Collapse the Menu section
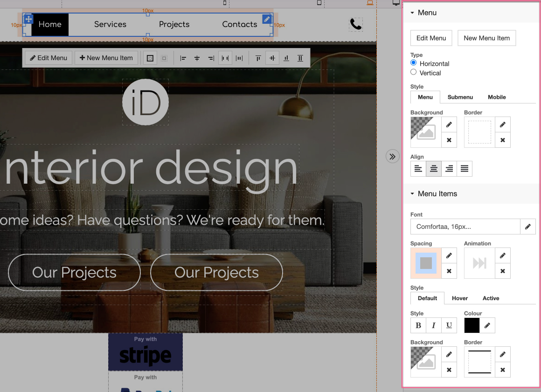The height and width of the screenshot is (392, 541). (412, 13)
